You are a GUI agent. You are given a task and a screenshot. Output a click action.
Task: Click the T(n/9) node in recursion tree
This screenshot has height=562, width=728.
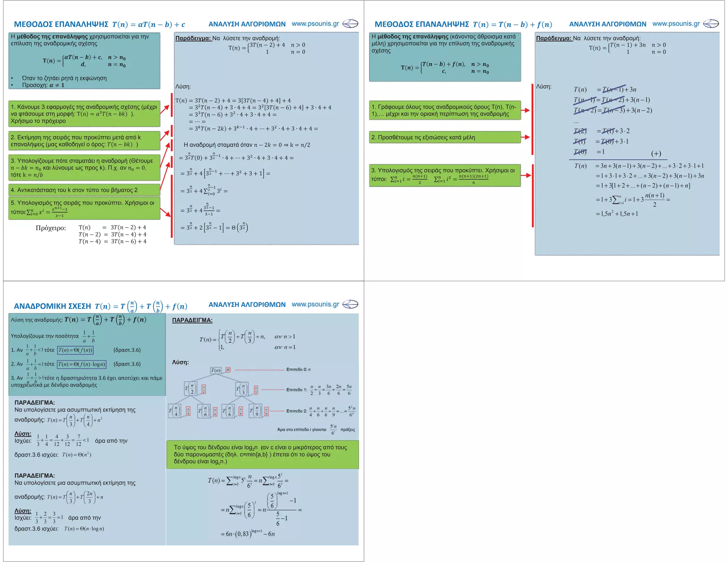[256, 411]
